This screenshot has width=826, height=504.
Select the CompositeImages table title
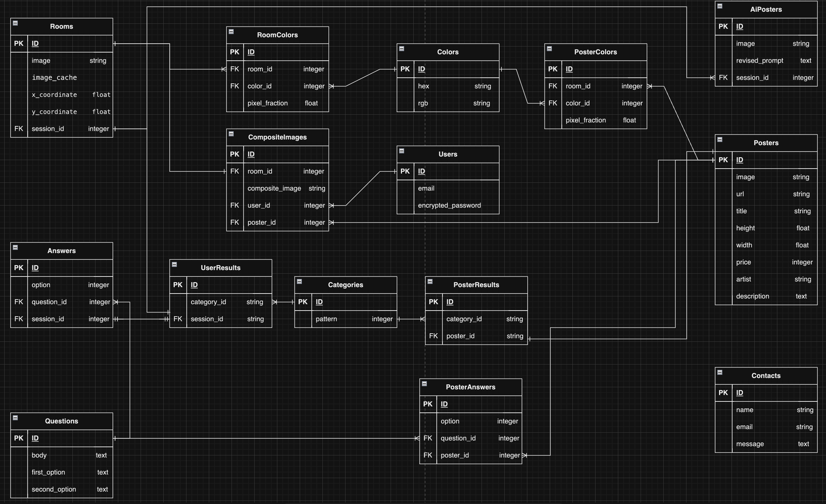point(277,137)
